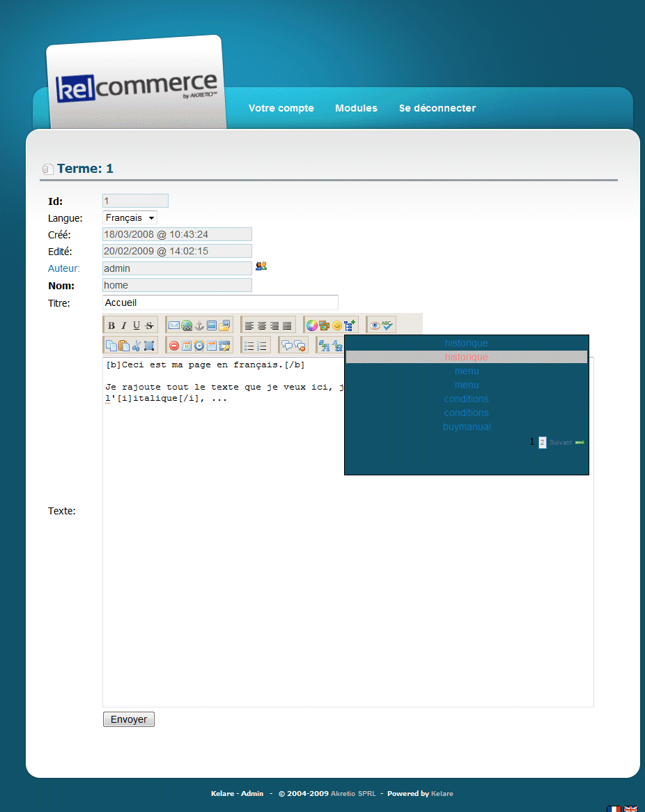Image resolution: width=645 pixels, height=812 pixels.
Task: Apply italic formatting in the editor toolbar
Action: coord(124,325)
